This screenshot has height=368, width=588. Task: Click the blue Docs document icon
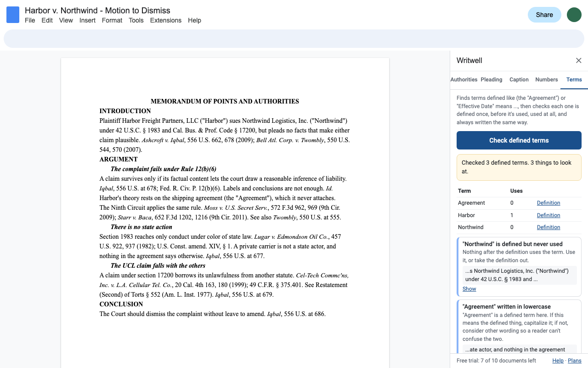point(13,15)
